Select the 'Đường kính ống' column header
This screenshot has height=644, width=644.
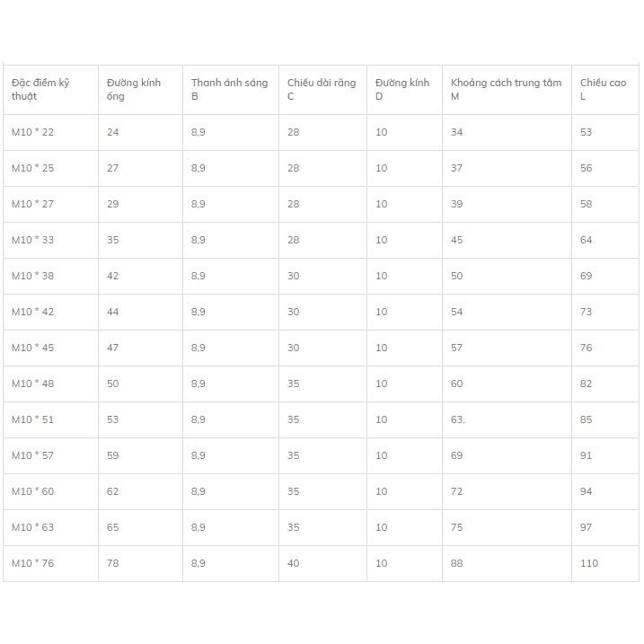click(x=140, y=90)
